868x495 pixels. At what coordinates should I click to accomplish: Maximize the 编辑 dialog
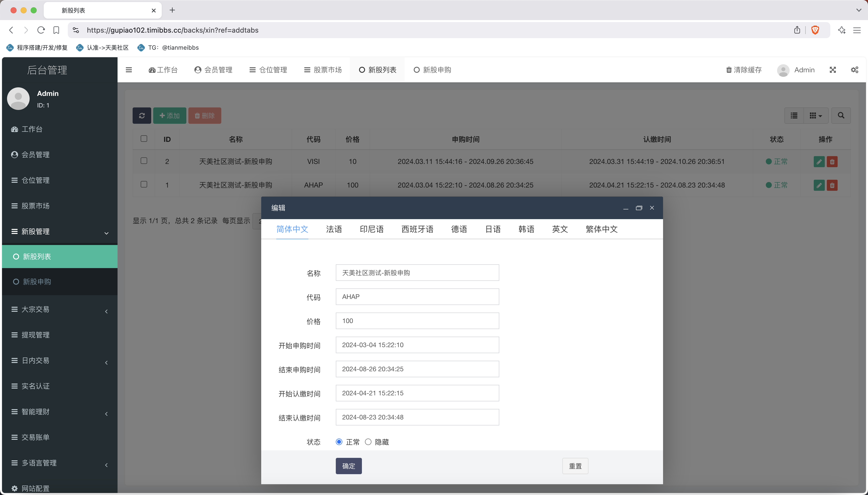pos(639,208)
